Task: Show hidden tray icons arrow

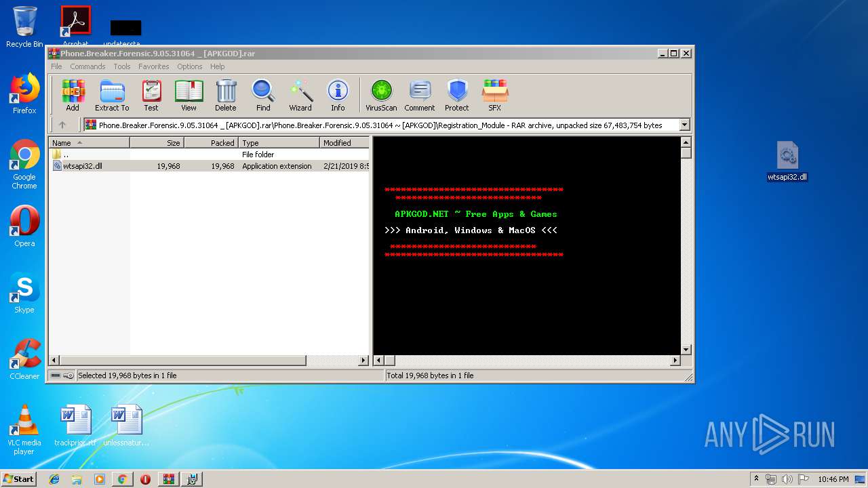Action: [756, 479]
